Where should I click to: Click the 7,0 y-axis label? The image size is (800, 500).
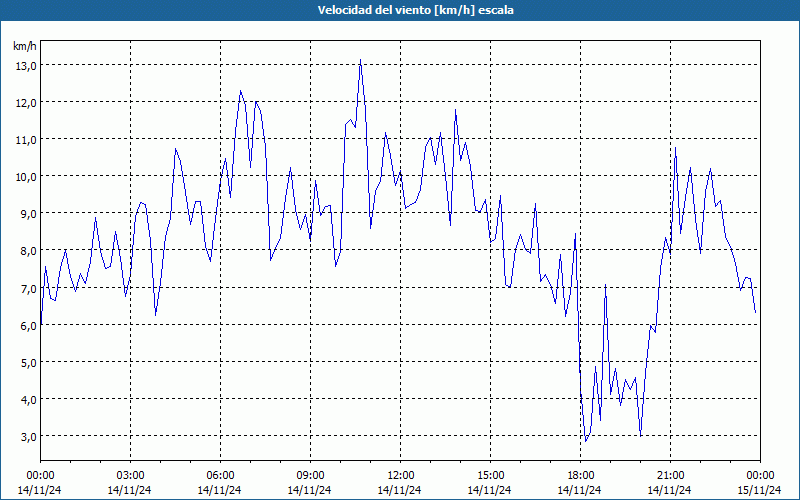click(28, 288)
